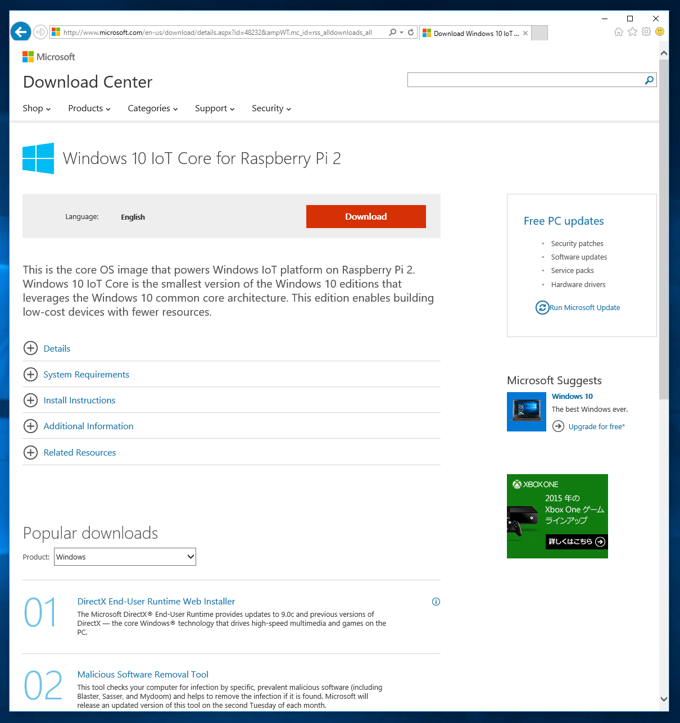Screen dimensions: 680x723
Task: Click the Download Center heading link
Action: coord(88,82)
